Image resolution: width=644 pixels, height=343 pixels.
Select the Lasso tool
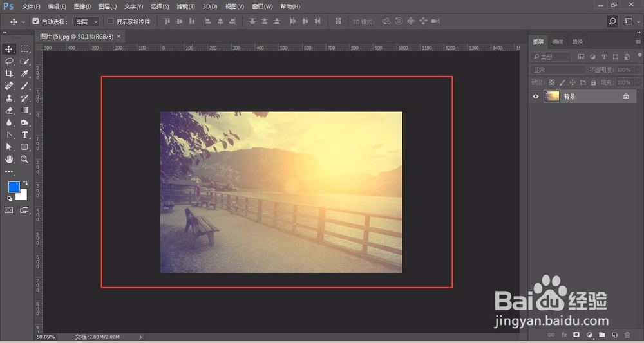8,62
